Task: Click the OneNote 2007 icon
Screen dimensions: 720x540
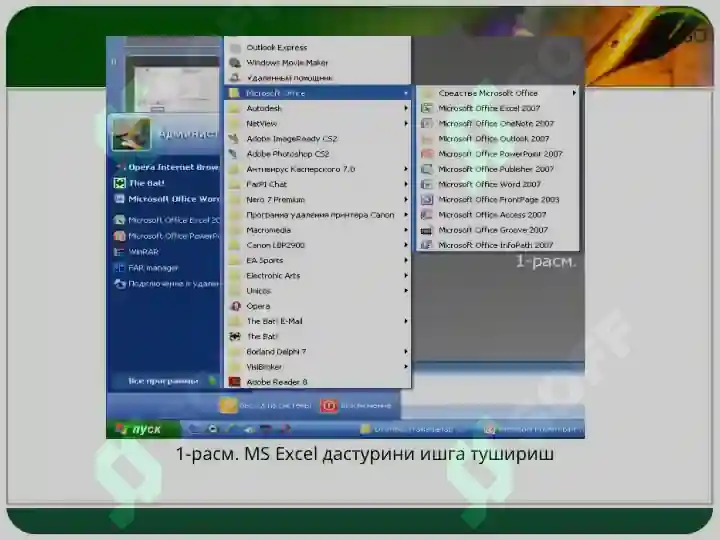Action: tap(427, 124)
